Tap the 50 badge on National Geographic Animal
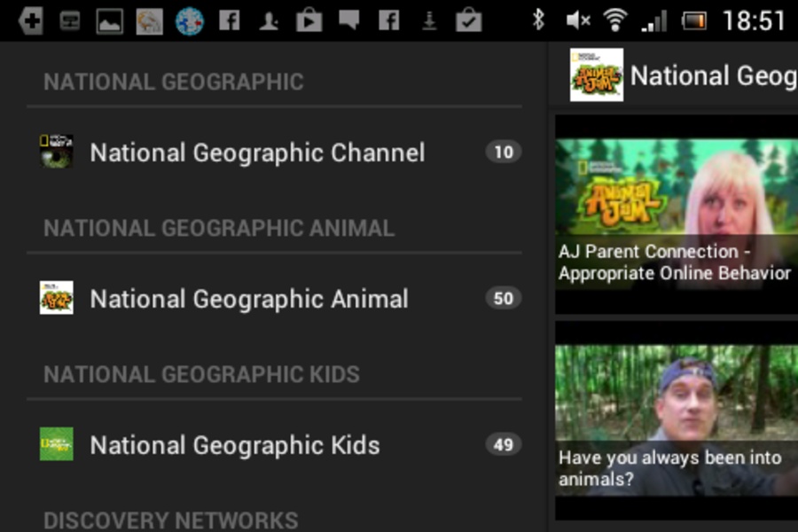Image resolution: width=798 pixels, height=532 pixels. [x=504, y=298]
